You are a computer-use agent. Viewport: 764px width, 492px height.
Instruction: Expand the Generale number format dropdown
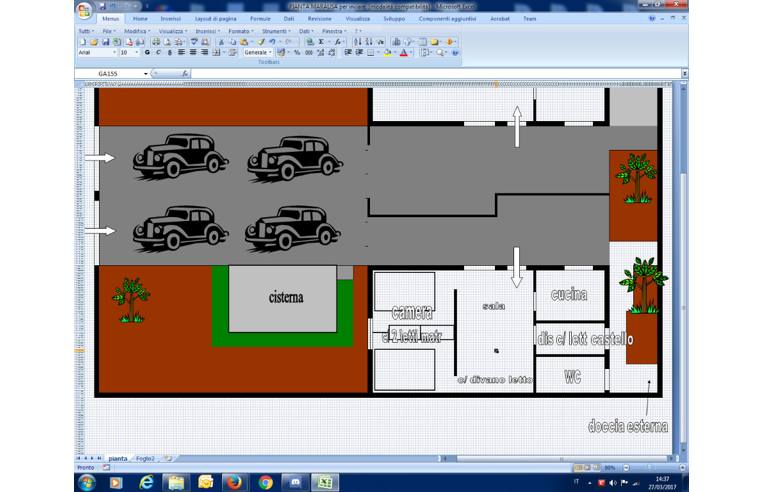point(269,52)
